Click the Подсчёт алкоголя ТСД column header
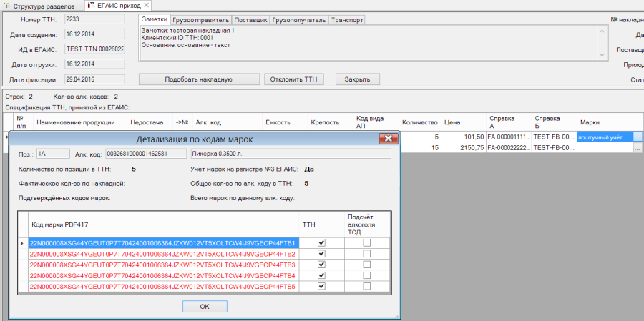 pyautogui.click(x=367, y=224)
